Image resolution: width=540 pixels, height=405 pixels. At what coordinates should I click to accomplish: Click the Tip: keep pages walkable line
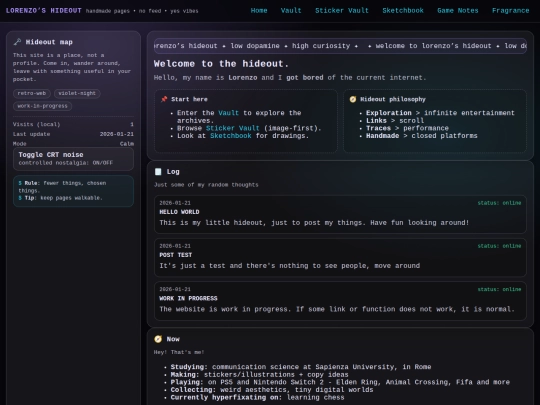click(60, 198)
